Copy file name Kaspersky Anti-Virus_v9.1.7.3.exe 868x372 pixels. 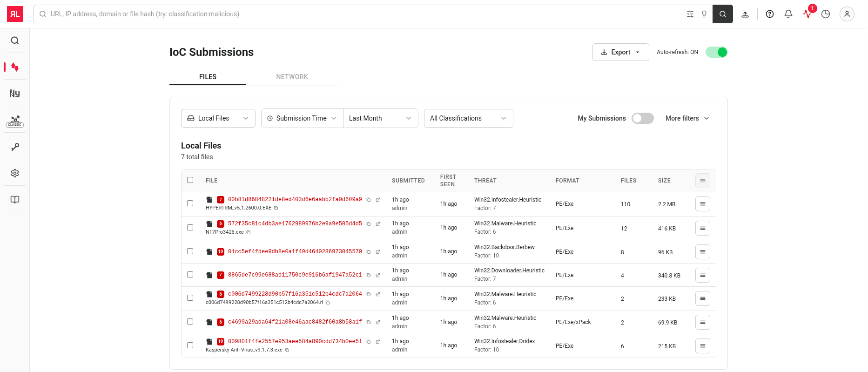(x=287, y=350)
